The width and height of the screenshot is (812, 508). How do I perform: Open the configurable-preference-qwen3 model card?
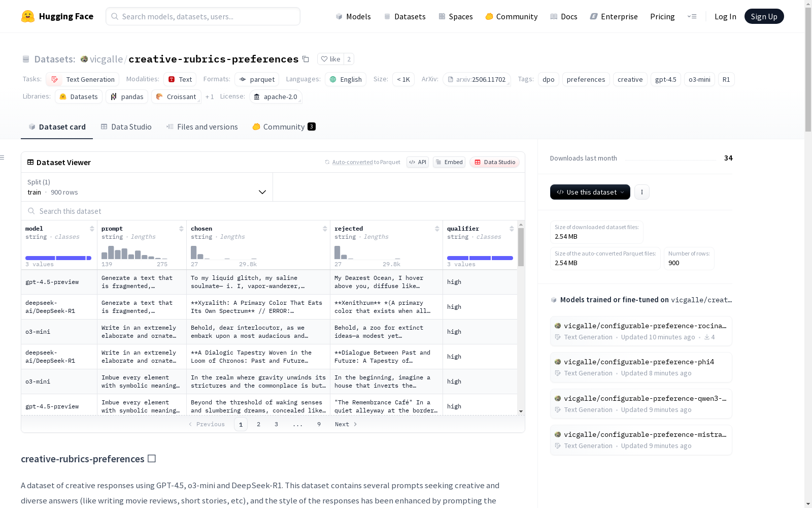pyautogui.click(x=641, y=404)
